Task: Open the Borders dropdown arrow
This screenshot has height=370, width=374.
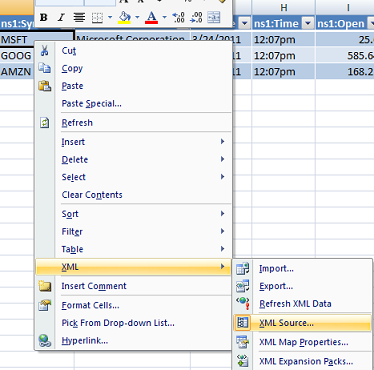Action: pyautogui.click(x=110, y=17)
